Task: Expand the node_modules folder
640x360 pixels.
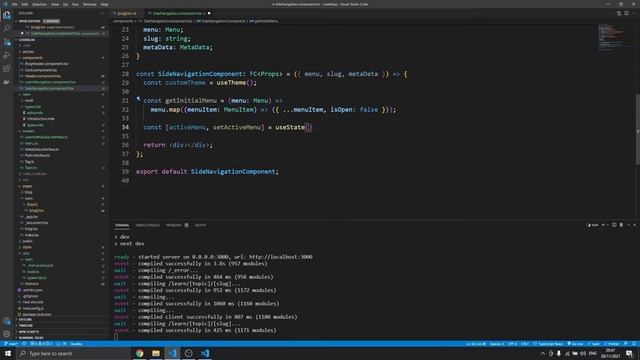Action: (x=34, y=174)
